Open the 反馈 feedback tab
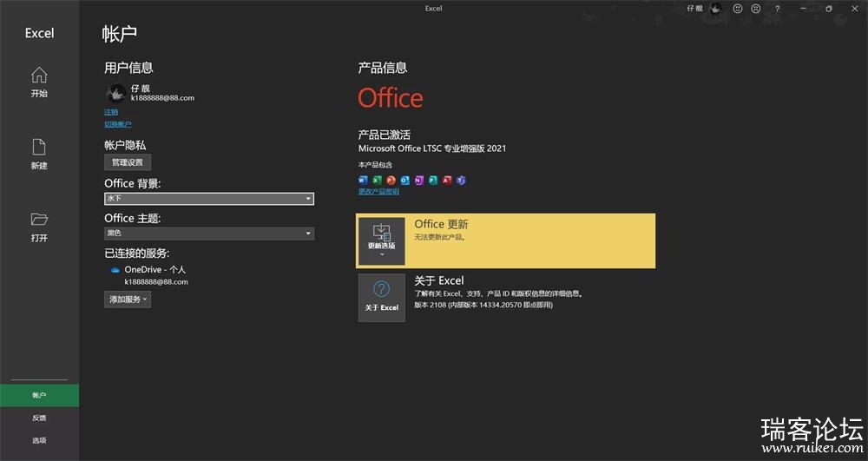The height and width of the screenshot is (461, 868). pyautogui.click(x=39, y=418)
